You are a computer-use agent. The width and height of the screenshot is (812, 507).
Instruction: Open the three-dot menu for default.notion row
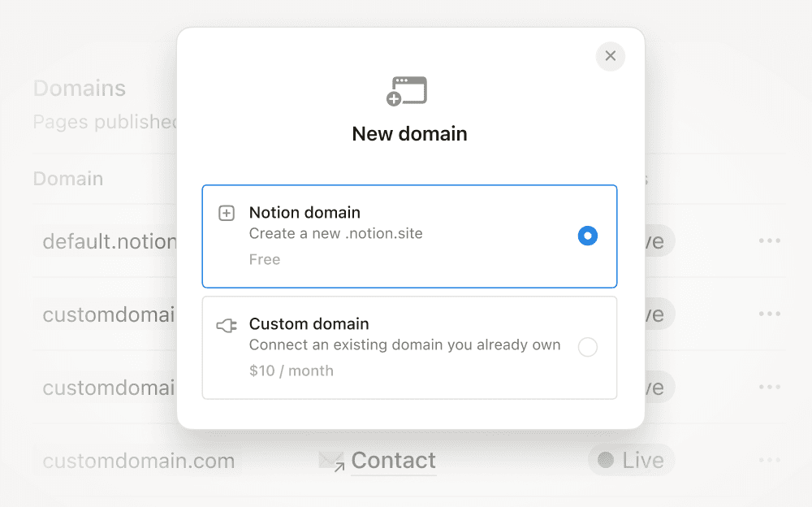pyautogui.click(x=769, y=241)
